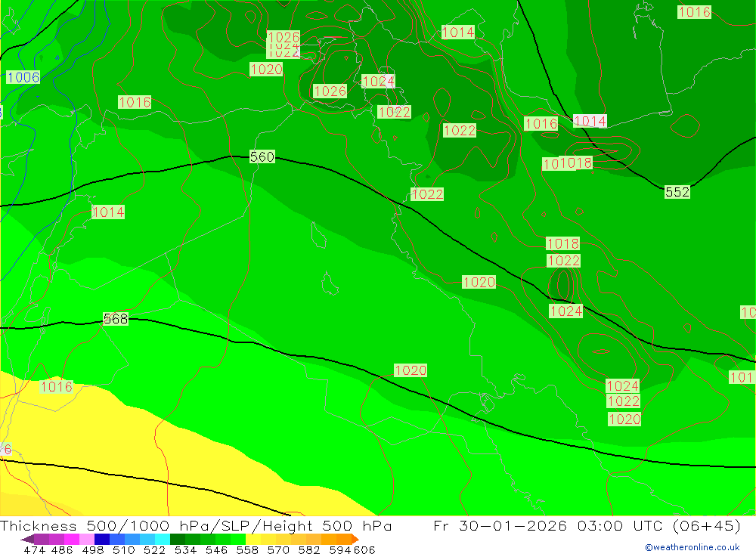The image size is (756, 554).
Task: Select the 594 legend value
Action: (x=340, y=550)
